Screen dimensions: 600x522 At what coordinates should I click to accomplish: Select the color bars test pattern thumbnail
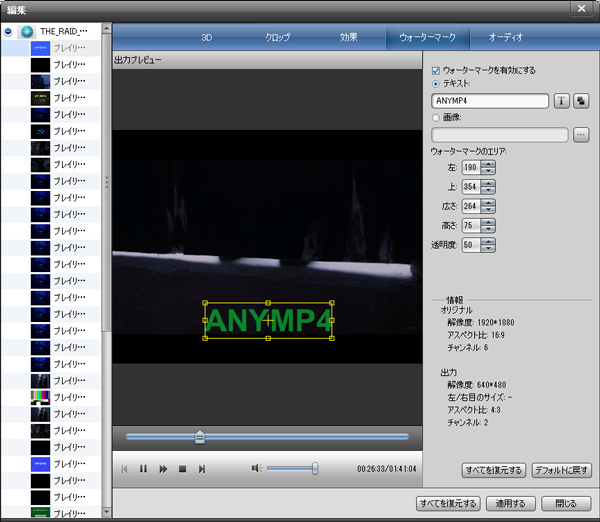click(x=40, y=397)
